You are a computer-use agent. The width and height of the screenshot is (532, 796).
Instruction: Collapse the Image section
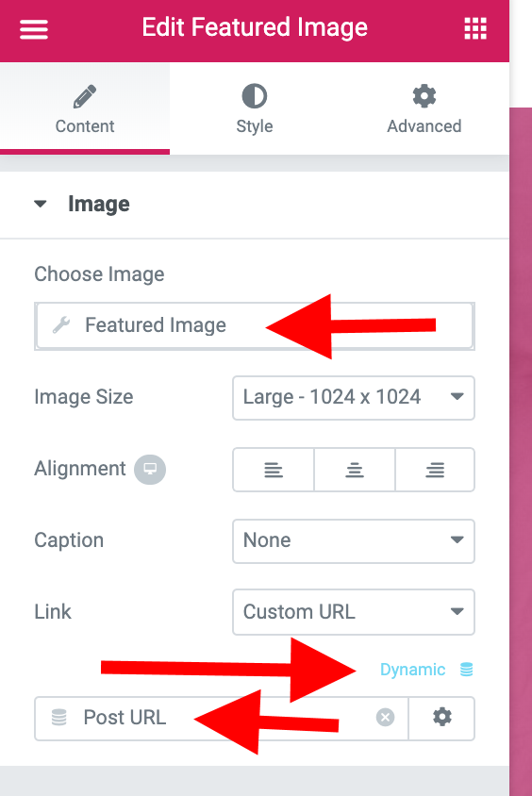coord(41,204)
